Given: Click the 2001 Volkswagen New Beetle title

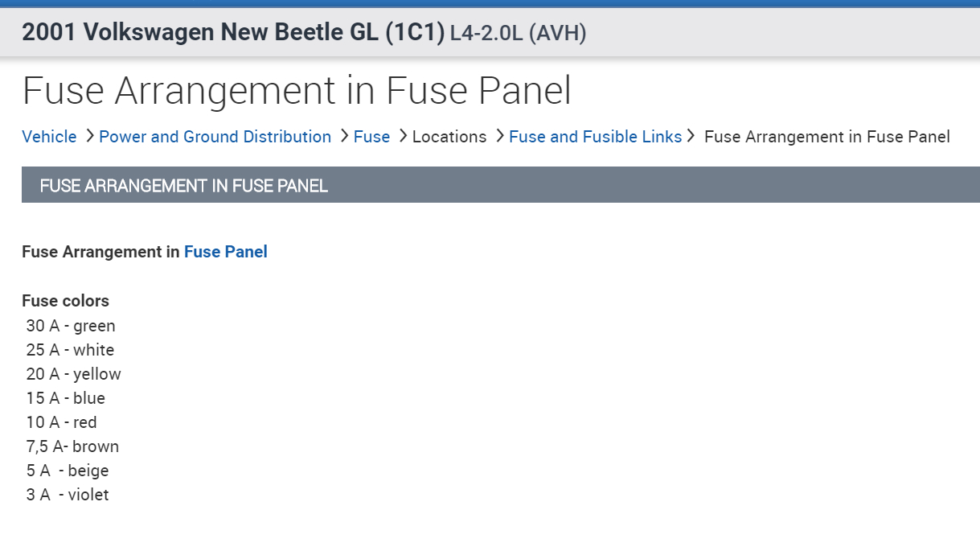Looking at the screenshot, I should click(233, 33).
